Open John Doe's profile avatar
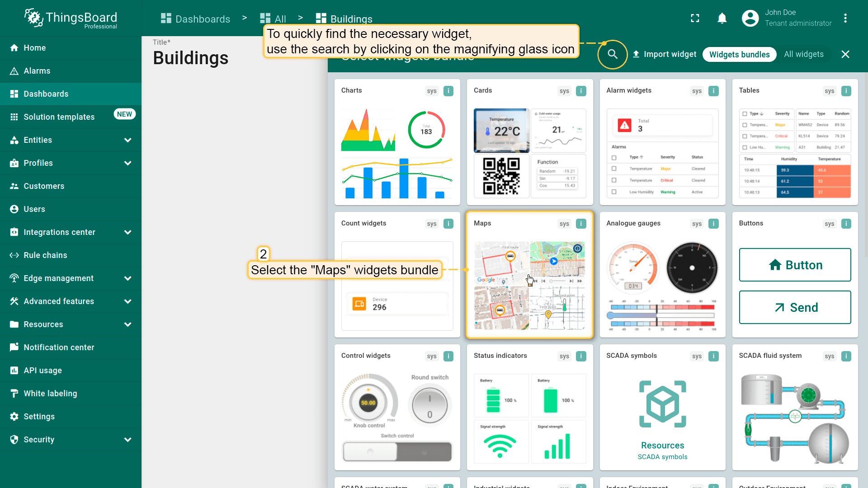Image resolution: width=868 pixels, height=488 pixels. click(x=750, y=19)
